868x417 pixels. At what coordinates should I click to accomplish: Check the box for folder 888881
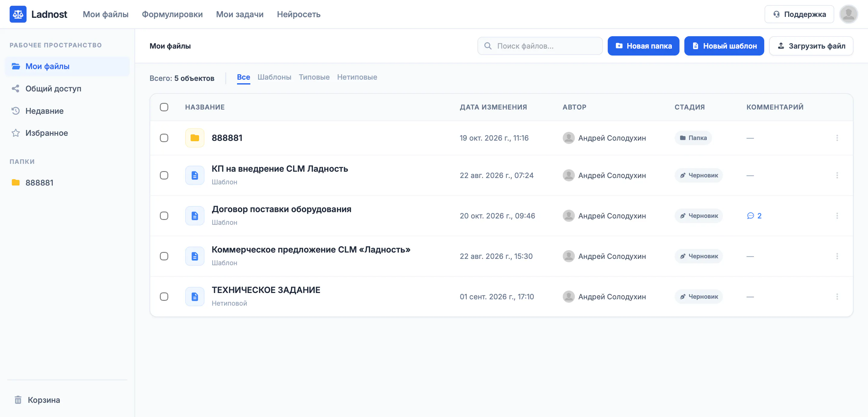tap(164, 138)
